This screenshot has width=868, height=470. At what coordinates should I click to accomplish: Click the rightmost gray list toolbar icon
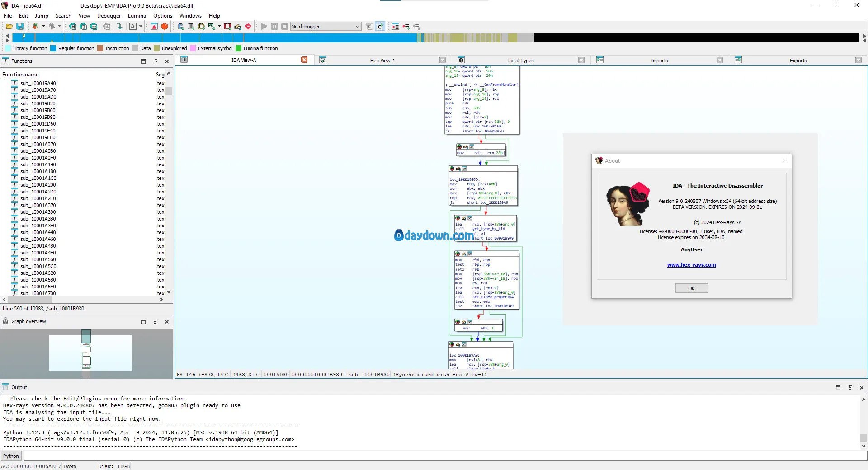pyautogui.click(x=416, y=27)
